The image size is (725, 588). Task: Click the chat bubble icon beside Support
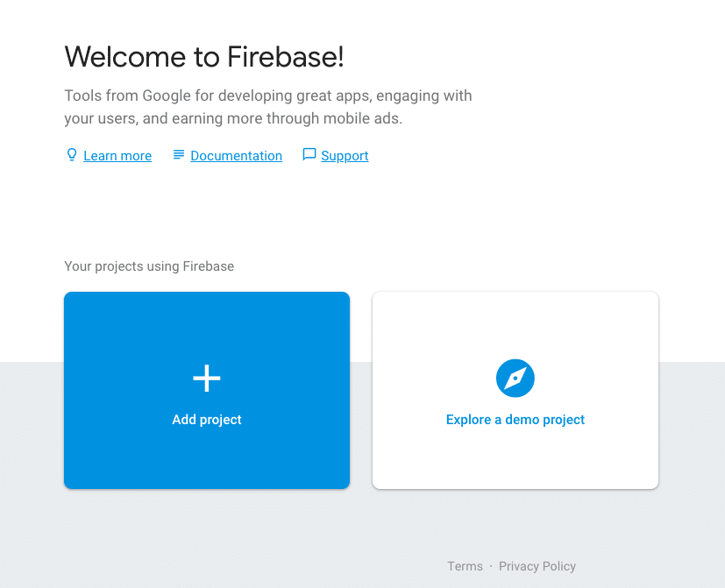309,155
